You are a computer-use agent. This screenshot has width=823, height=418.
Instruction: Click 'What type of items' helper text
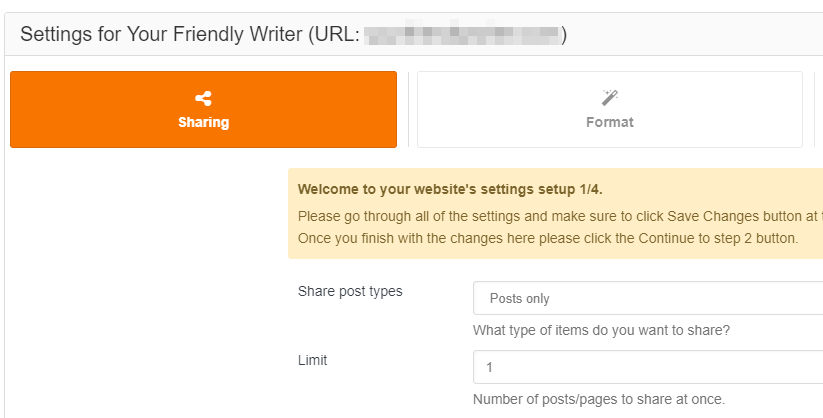601,330
